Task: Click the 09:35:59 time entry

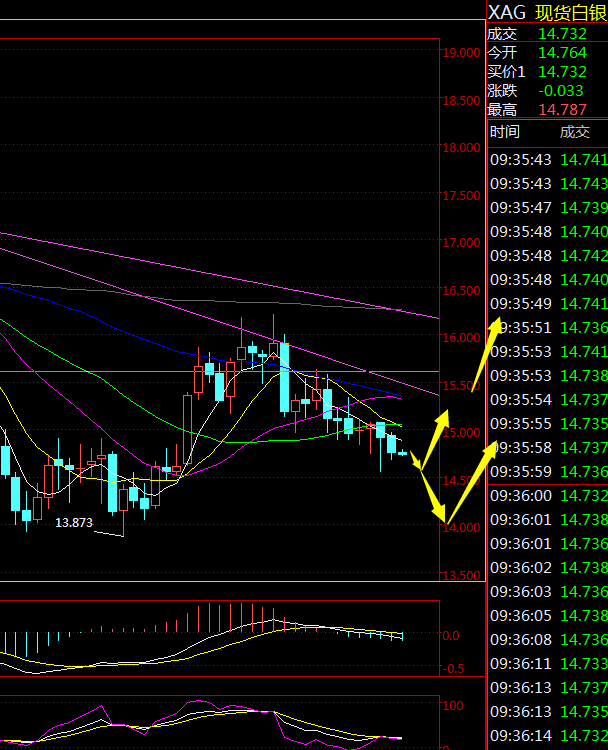Action: click(520, 472)
